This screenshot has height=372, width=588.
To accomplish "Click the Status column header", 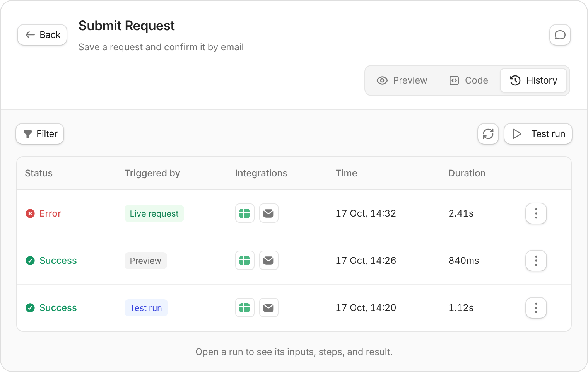I will pos(39,173).
